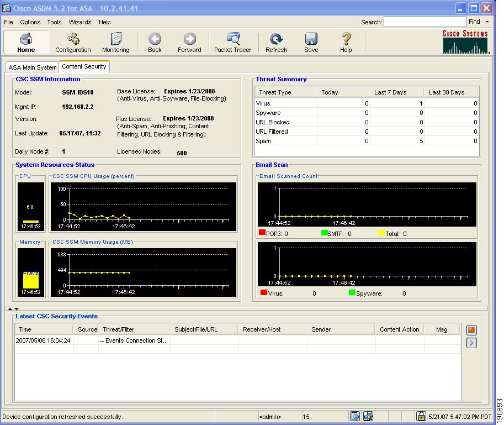Click the <admin> user in status bar
The width and height of the screenshot is (504, 425).
click(x=270, y=417)
